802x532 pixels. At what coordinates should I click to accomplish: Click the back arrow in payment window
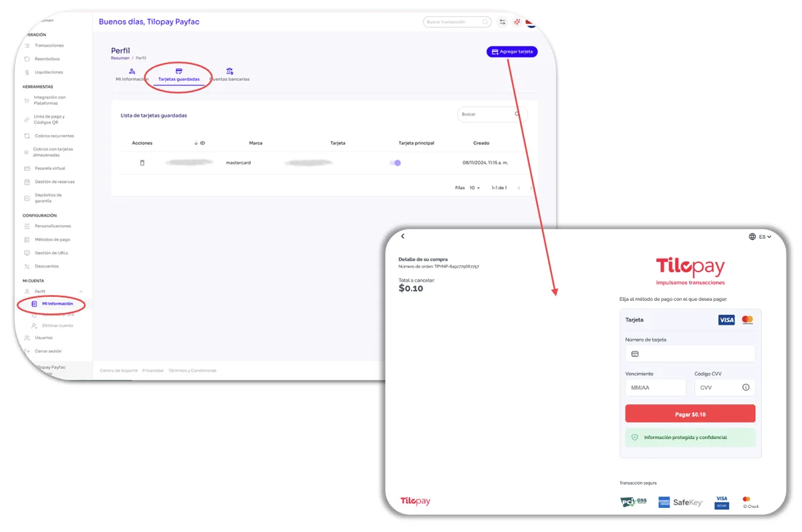coord(402,236)
